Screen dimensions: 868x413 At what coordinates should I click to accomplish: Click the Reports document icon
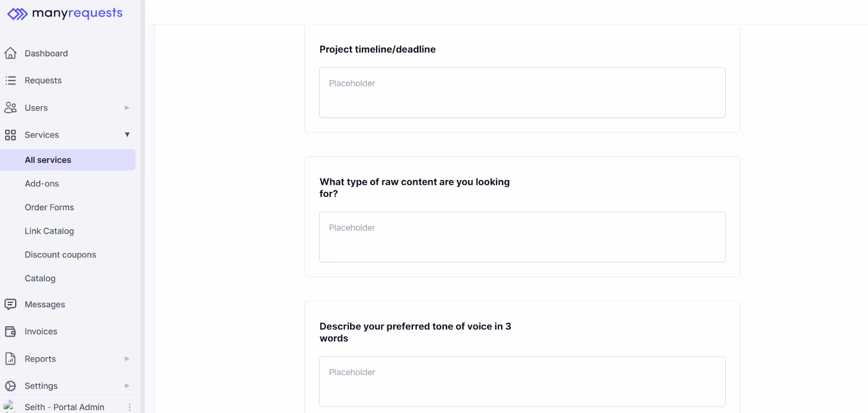point(10,358)
